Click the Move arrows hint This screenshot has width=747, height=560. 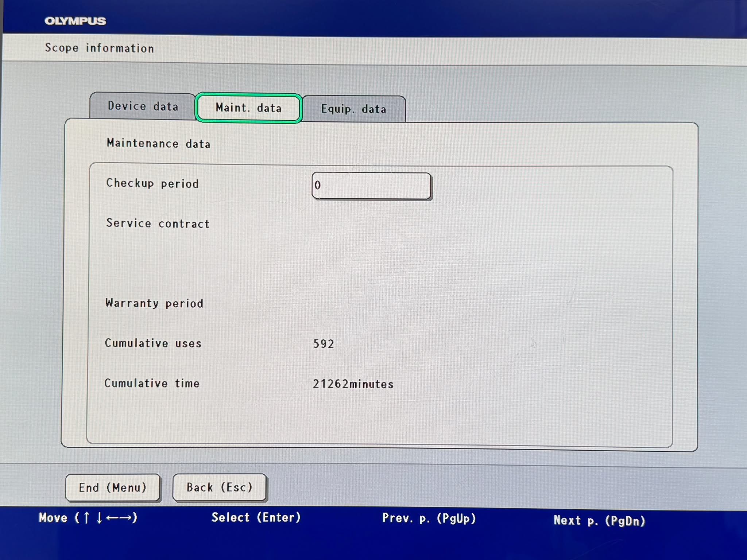click(88, 518)
